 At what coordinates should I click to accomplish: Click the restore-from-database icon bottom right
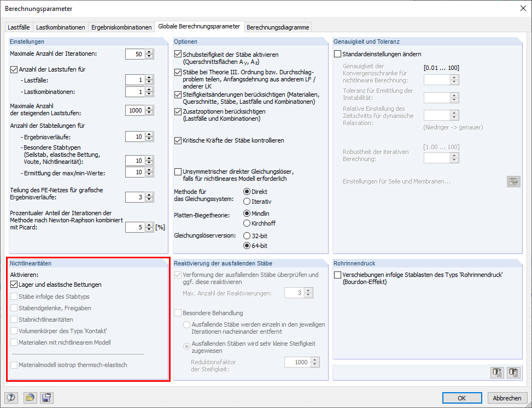(x=513, y=372)
